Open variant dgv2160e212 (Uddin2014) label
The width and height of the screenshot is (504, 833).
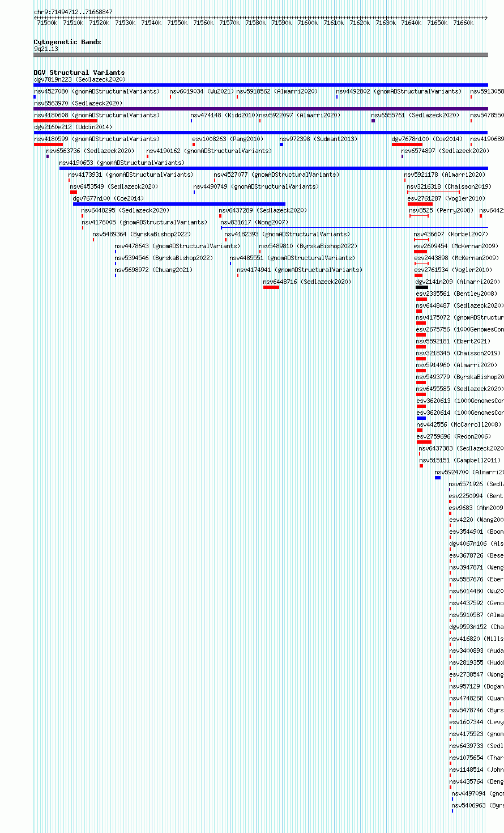73,127
